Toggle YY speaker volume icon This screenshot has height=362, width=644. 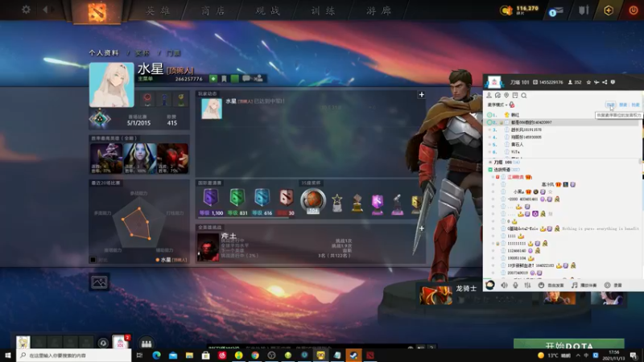[504, 285]
